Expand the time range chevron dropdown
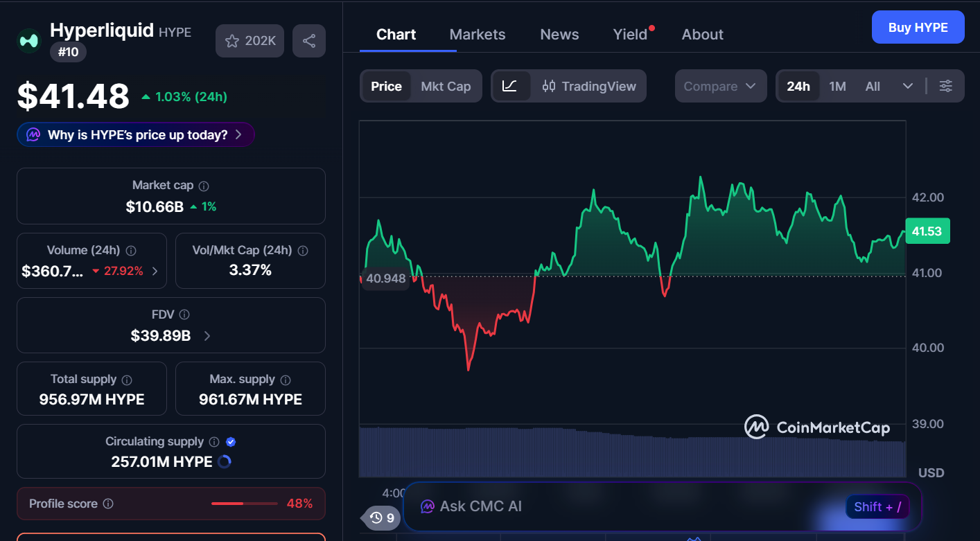Viewport: 980px width, 541px height. [907, 86]
